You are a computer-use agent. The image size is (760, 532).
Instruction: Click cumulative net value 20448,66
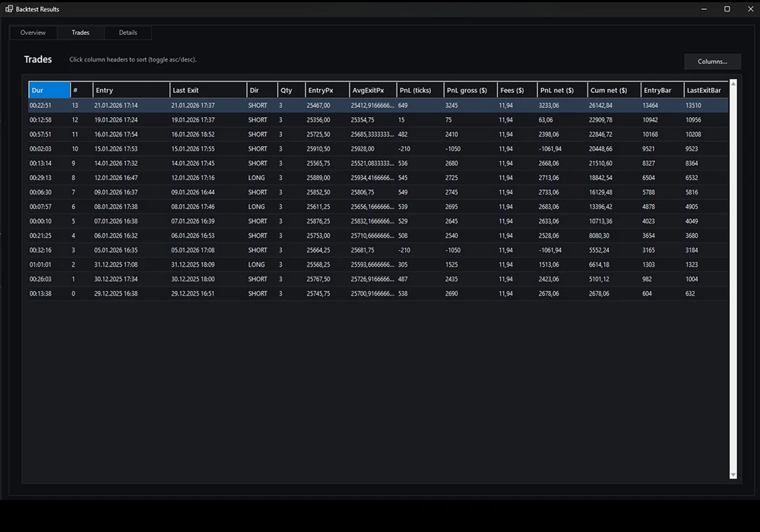tap(600, 149)
